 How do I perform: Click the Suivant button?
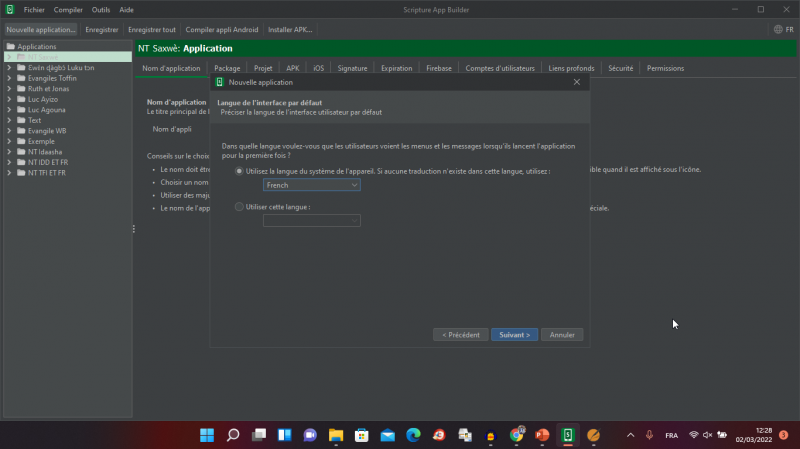click(x=514, y=335)
